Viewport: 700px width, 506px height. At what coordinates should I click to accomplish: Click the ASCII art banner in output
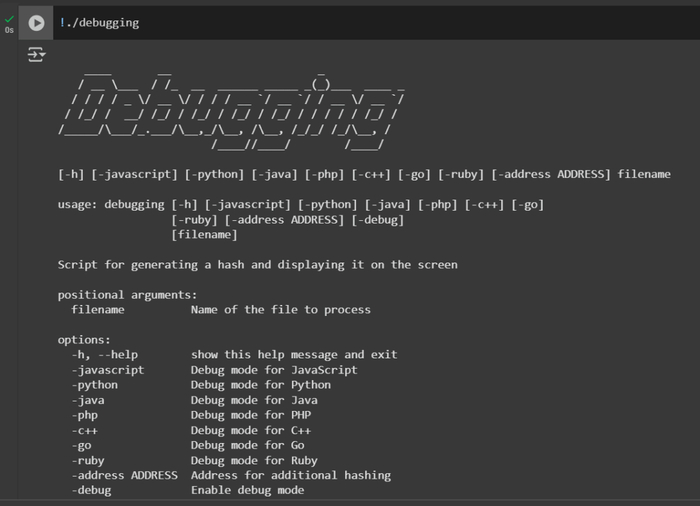tap(232, 109)
